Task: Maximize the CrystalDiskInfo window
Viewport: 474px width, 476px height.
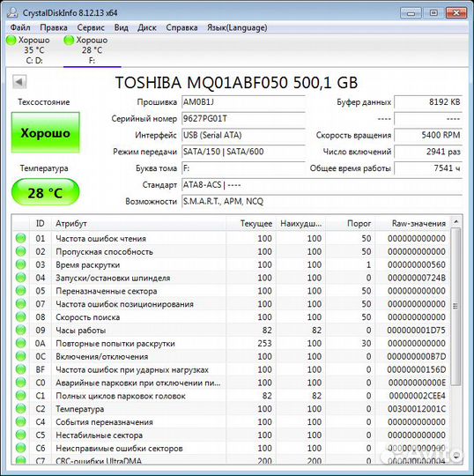Action: pos(433,13)
